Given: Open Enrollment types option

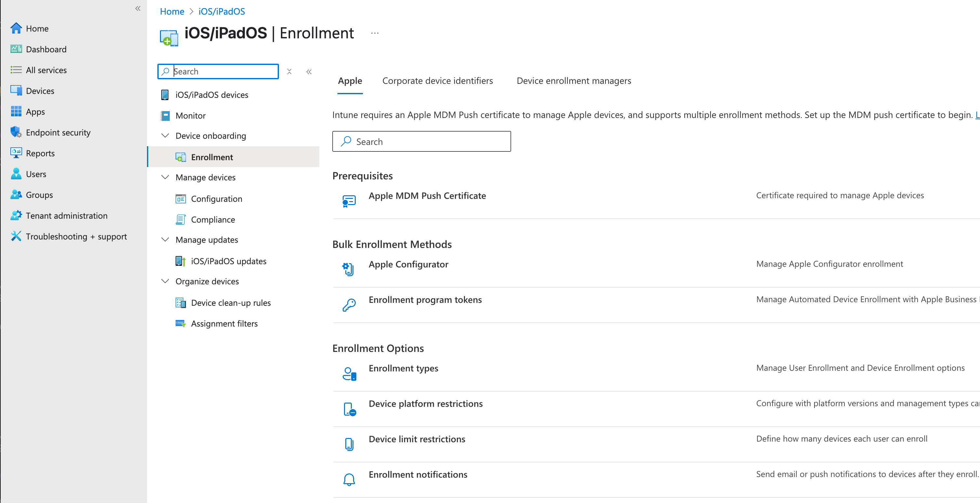Looking at the screenshot, I should tap(403, 368).
